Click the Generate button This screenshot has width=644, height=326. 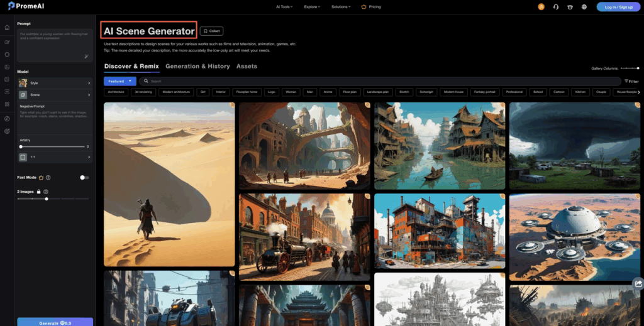pyautogui.click(x=55, y=322)
